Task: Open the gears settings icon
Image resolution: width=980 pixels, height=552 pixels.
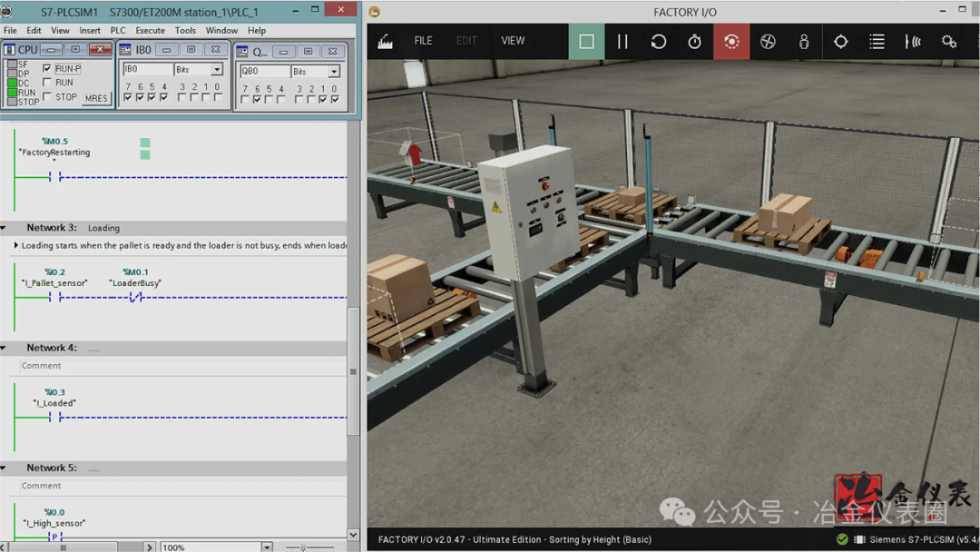Action: [949, 41]
